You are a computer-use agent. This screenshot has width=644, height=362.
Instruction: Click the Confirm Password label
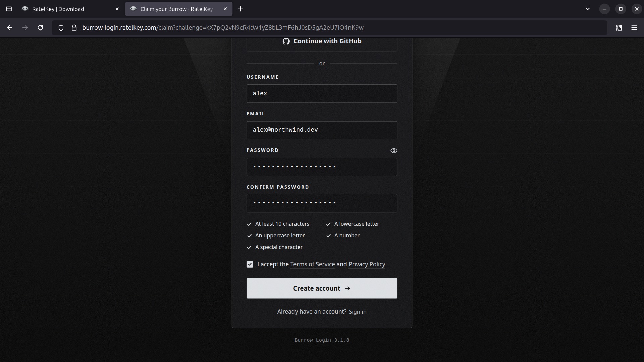(278, 187)
